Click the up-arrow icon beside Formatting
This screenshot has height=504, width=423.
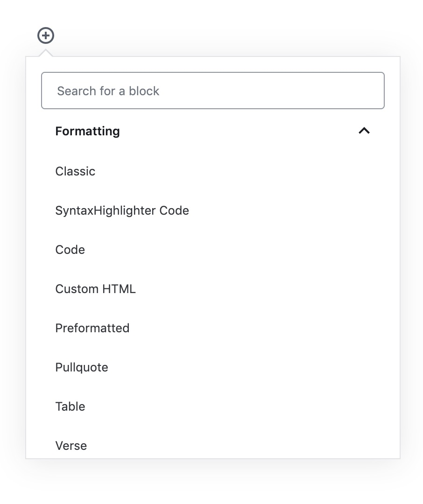(x=364, y=131)
